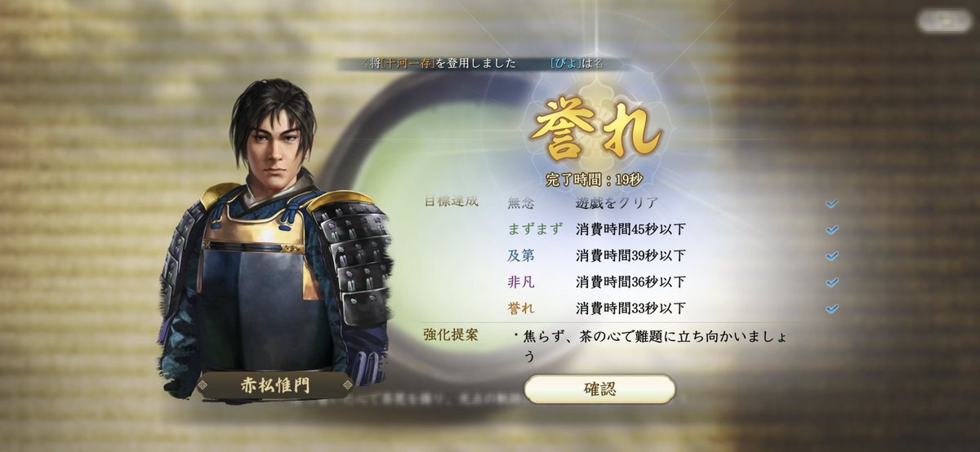
Task: Click the 確認 confirm button
Action: click(599, 389)
